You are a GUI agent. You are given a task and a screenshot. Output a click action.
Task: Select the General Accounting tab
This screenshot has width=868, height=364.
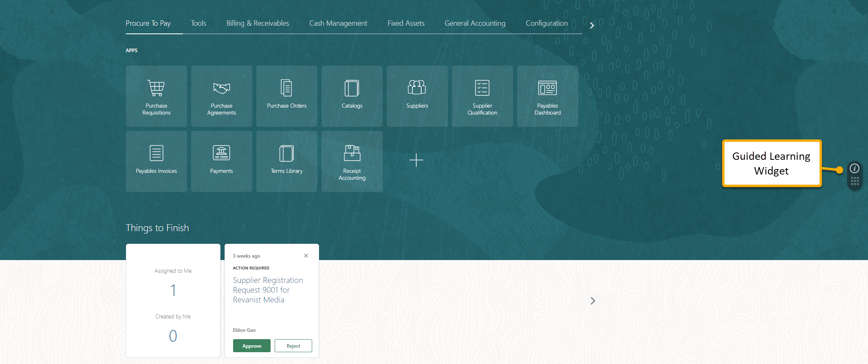pos(475,23)
